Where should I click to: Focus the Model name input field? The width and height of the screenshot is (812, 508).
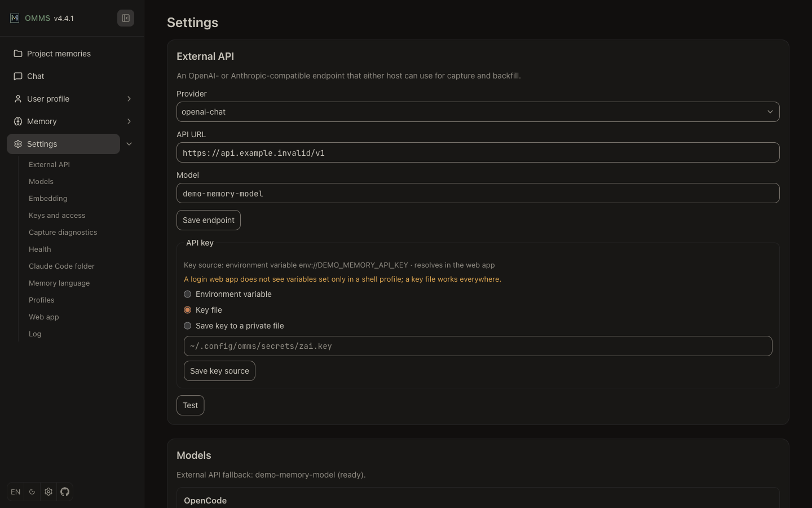(x=478, y=193)
